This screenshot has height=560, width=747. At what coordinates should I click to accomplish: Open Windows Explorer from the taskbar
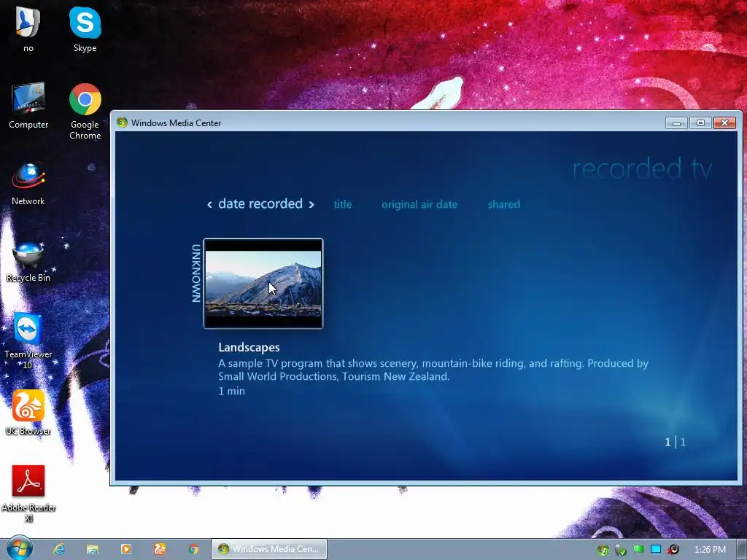pyautogui.click(x=93, y=549)
